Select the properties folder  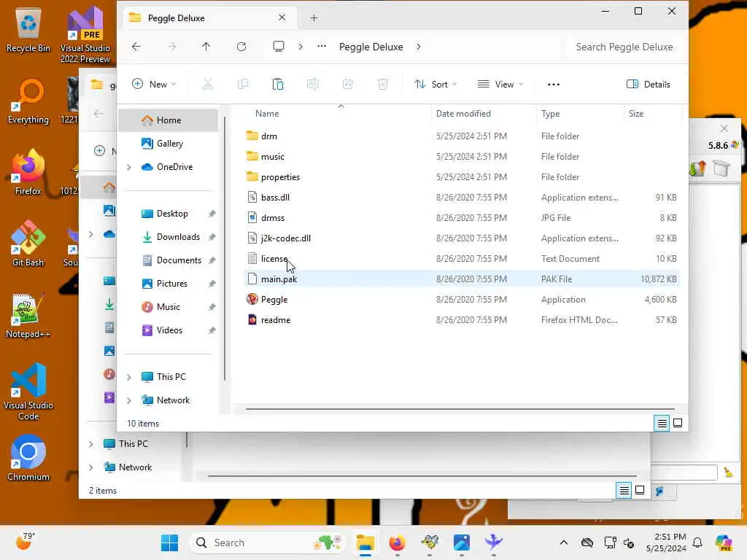pos(462,177)
